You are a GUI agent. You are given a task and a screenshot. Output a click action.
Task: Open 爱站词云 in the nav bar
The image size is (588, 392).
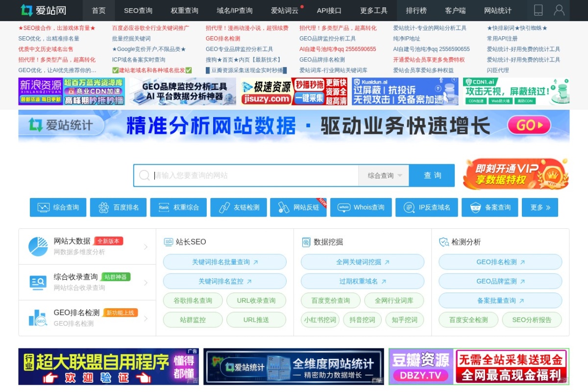tap(285, 10)
